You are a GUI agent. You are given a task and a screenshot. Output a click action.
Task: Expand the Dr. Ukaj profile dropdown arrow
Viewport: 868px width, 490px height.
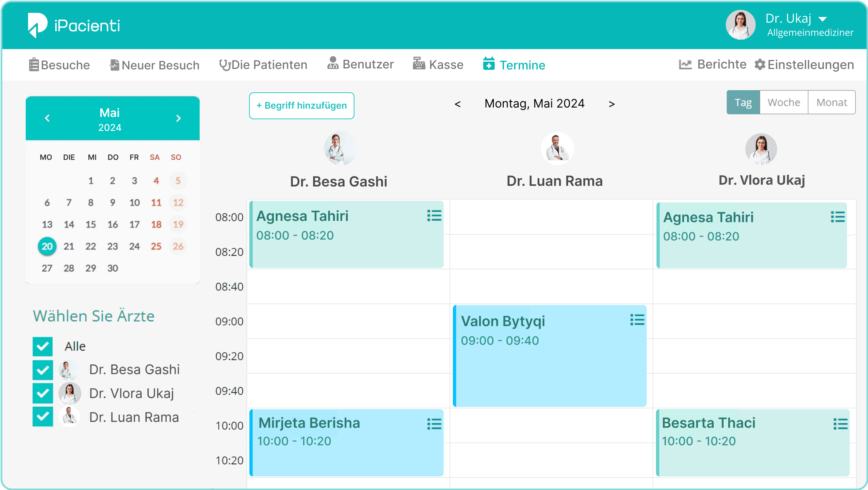(822, 19)
